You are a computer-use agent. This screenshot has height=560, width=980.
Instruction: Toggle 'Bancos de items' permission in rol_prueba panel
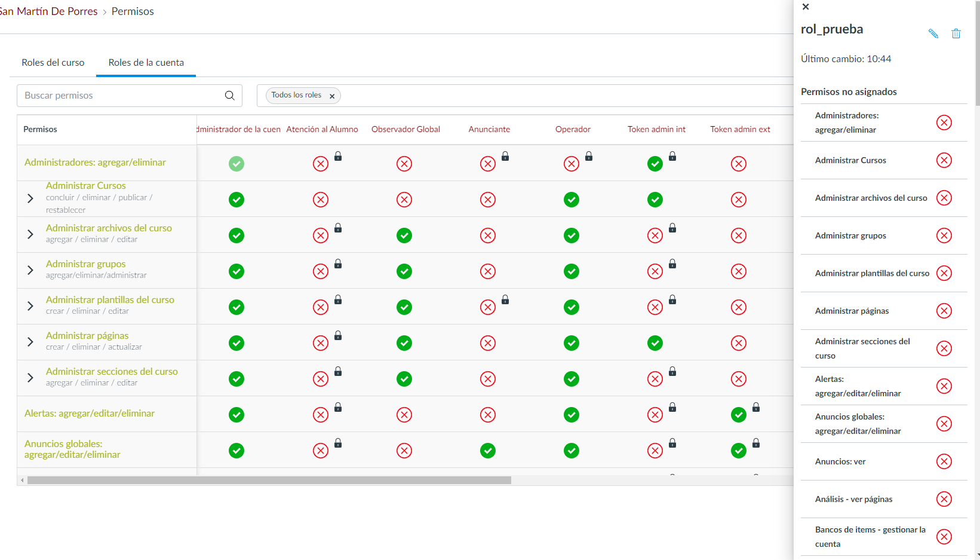point(944,537)
